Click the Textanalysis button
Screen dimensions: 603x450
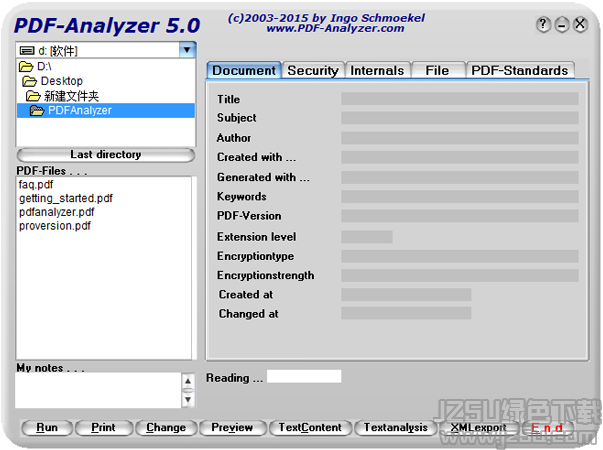click(396, 428)
